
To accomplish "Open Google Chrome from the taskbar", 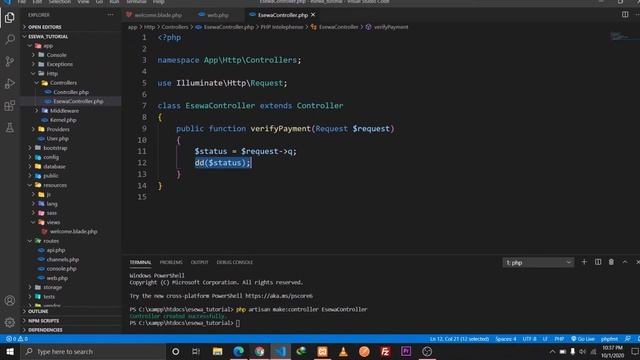I will click(x=260, y=351).
